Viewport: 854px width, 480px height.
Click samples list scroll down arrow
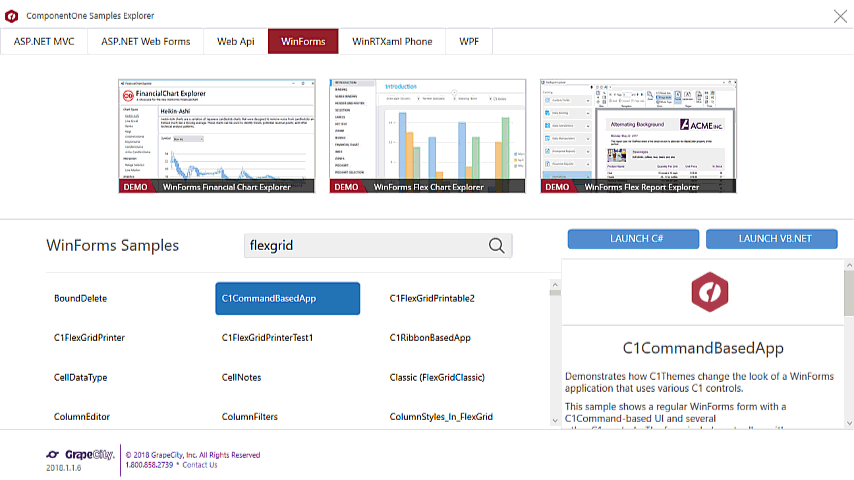pyautogui.click(x=555, y=421)
